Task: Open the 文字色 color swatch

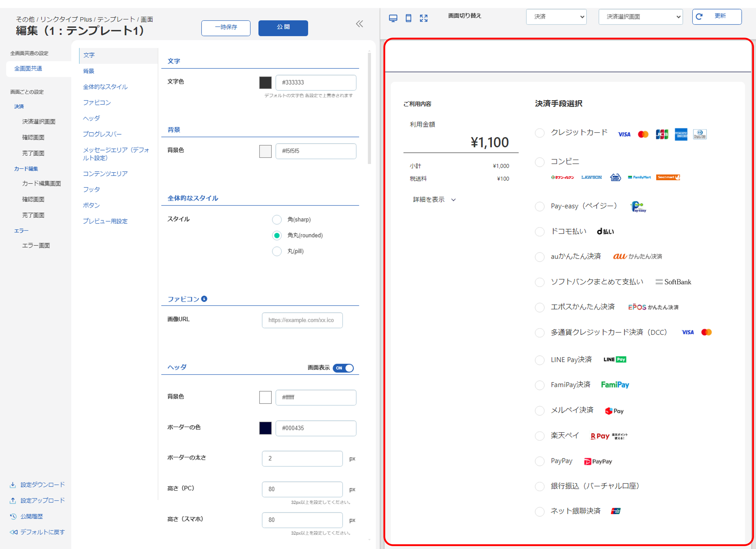Action: click(x=265, y=83)
